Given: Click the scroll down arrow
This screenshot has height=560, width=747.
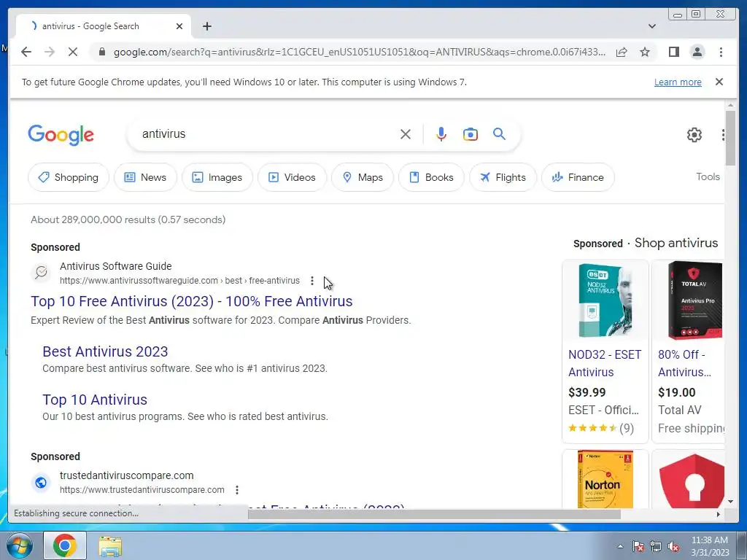Looking at the screenshot, I should pyautogui.click(x=730, y=502).
